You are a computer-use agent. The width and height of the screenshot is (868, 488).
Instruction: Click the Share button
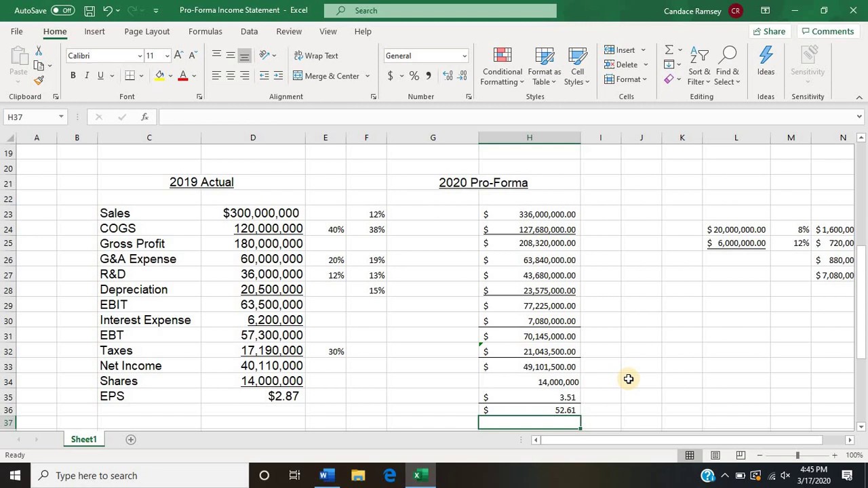(769, 31)
